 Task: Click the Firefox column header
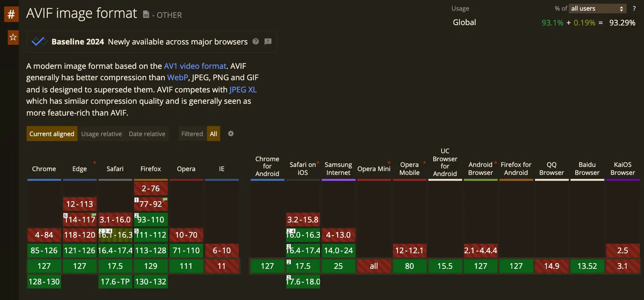[151, 169]
